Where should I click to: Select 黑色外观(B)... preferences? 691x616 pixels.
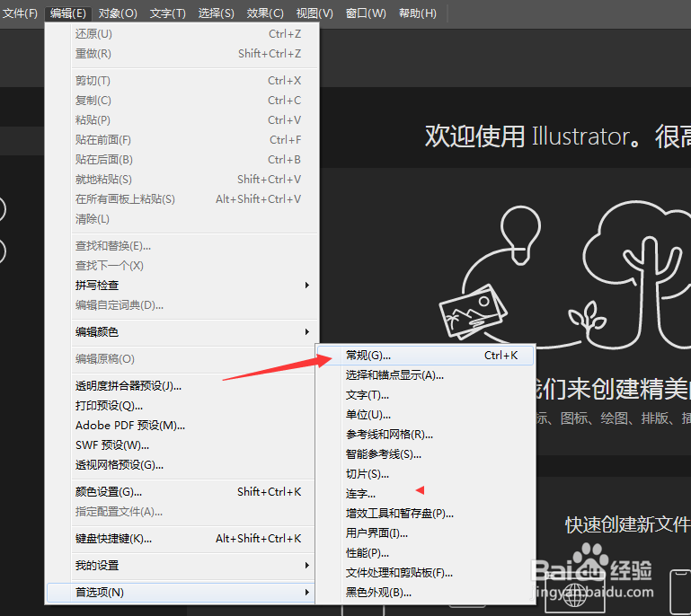pyautogui.click(x=426, y=593)
